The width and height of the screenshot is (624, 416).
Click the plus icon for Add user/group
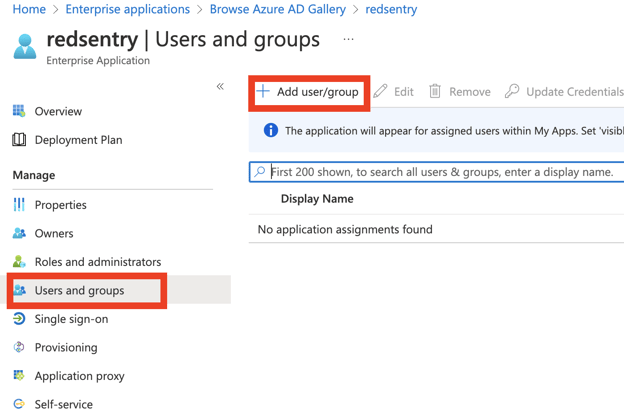click(x=263, y=91)
